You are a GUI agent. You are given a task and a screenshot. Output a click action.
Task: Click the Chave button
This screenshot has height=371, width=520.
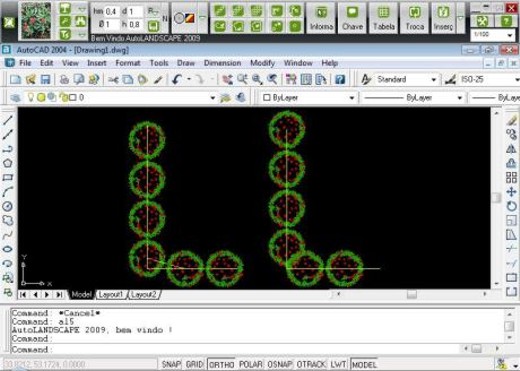pos(352,18)
